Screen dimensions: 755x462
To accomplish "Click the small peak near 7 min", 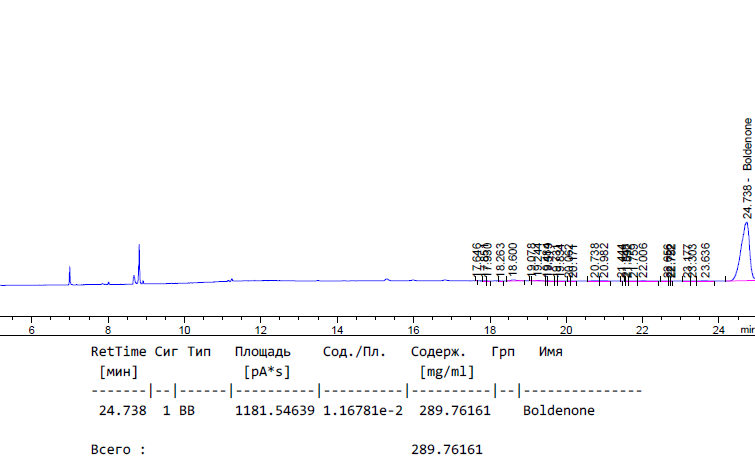I will coord(69,273).
